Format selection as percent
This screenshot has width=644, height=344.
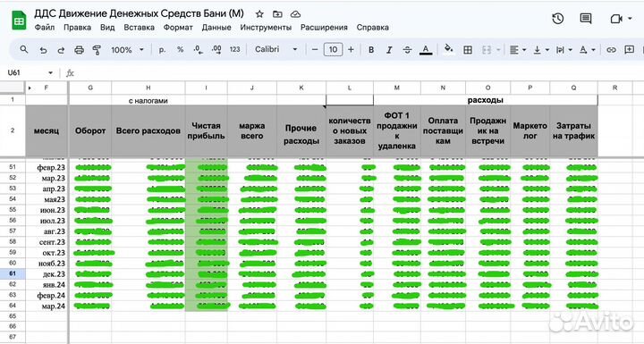point(180,50)
